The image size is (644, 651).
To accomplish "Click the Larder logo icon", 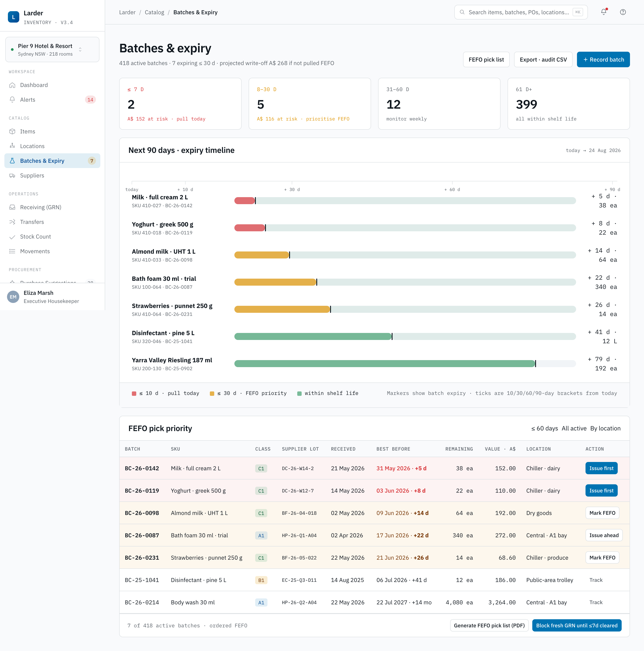I will point(14,17).
